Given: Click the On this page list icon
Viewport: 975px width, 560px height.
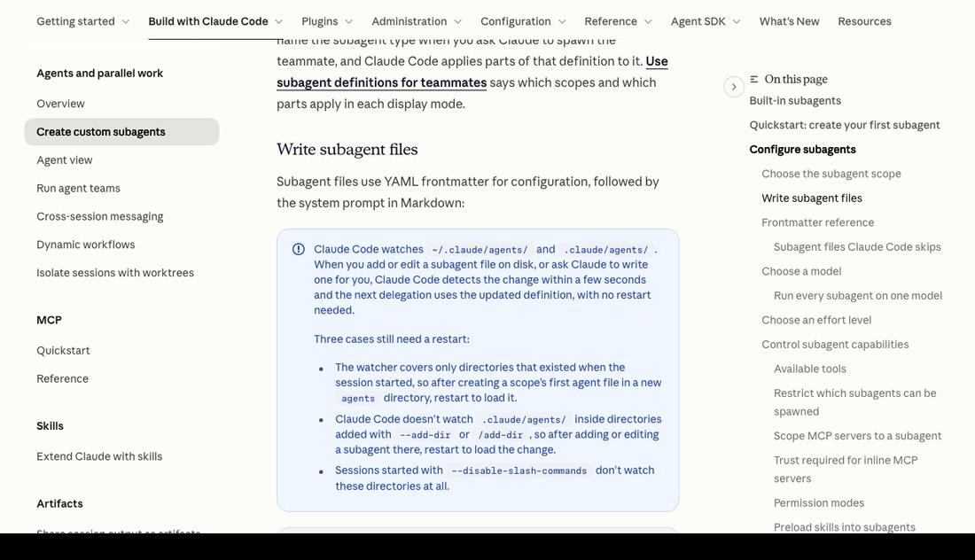Looking at the screenshot, I should point(753,79).
